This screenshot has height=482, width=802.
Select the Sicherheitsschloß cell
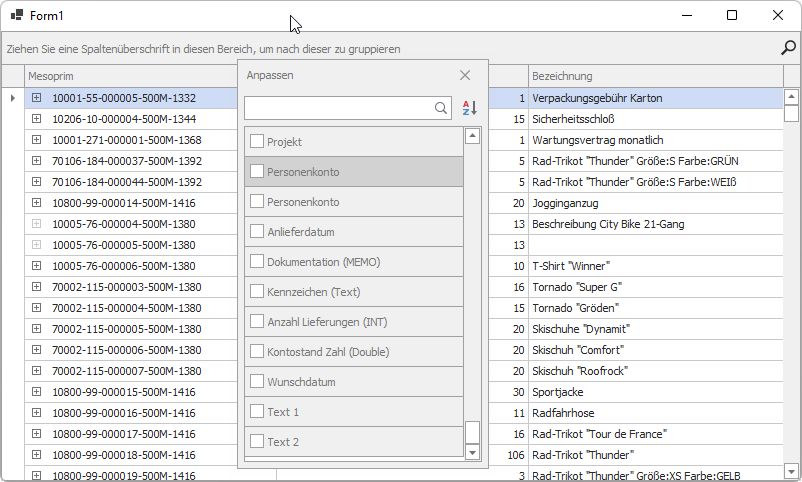[656, 119]
